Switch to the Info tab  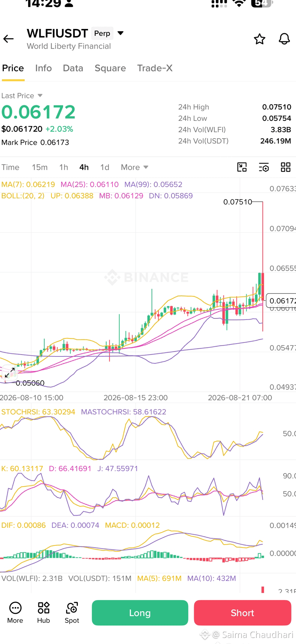[44, 68]
